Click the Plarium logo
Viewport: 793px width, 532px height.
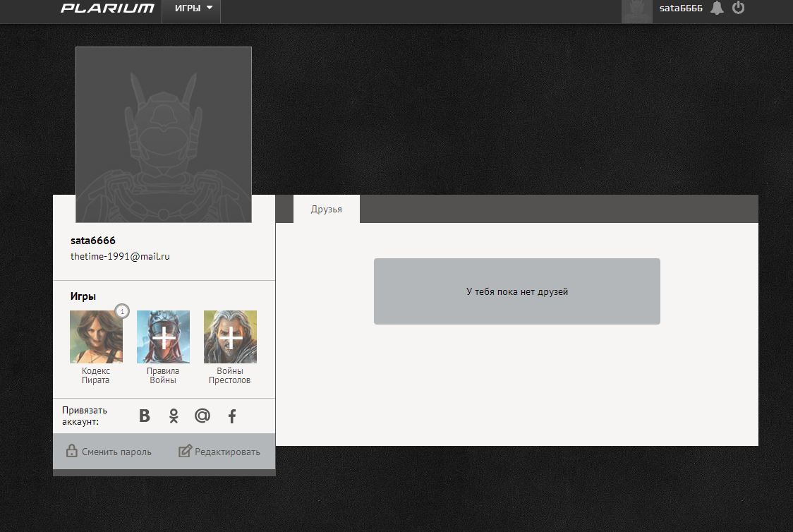(x=107, y=8)
